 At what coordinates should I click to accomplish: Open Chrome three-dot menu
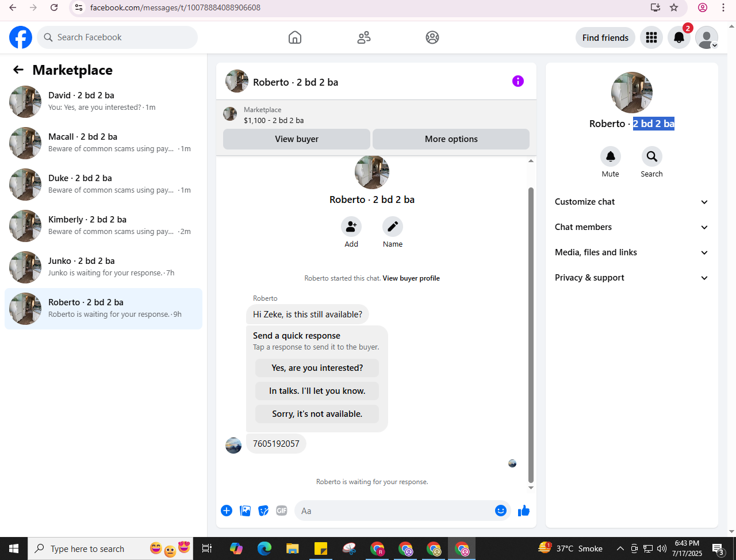(723, 7)
